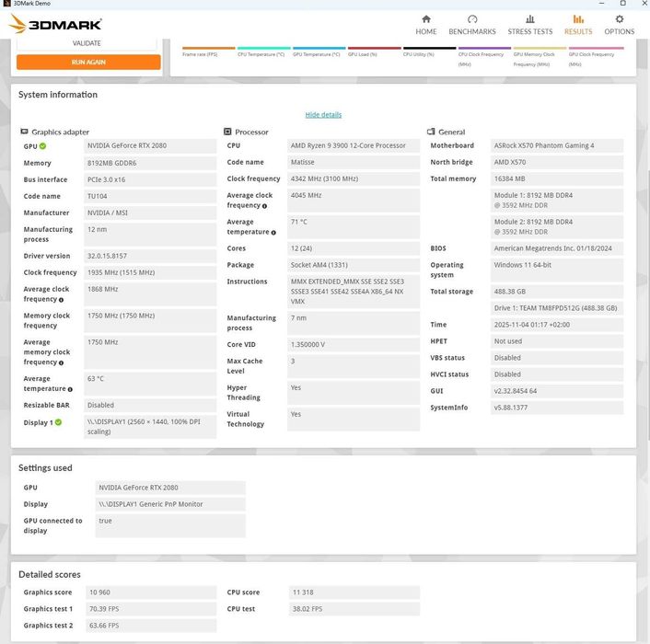Show info for average memory clock frequency
Image resolution: width=650 pixels, height=644 pixels.
[x=61, y=362]
